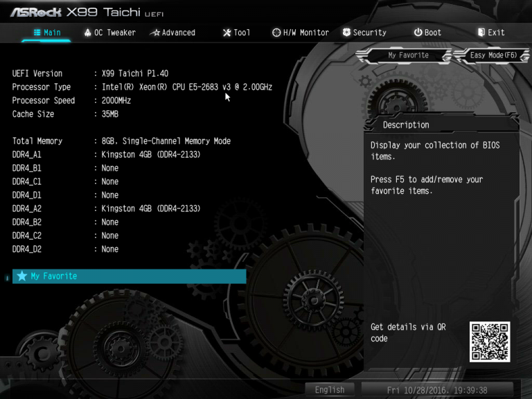The width and height of the screenshot is (532, 399).
Task: Click the date and time display
Action: 437,390
